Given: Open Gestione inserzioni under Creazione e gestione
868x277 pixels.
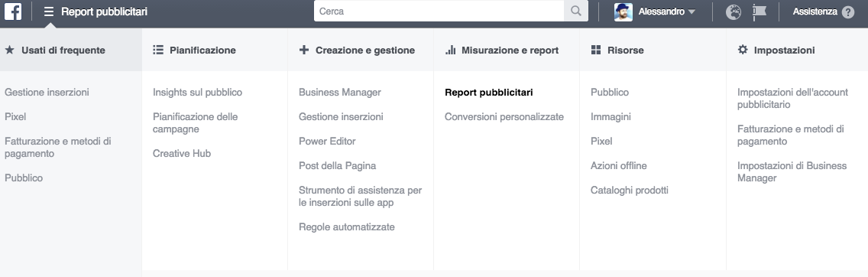Looking at the screenshot, I should [x=341, y=117].
